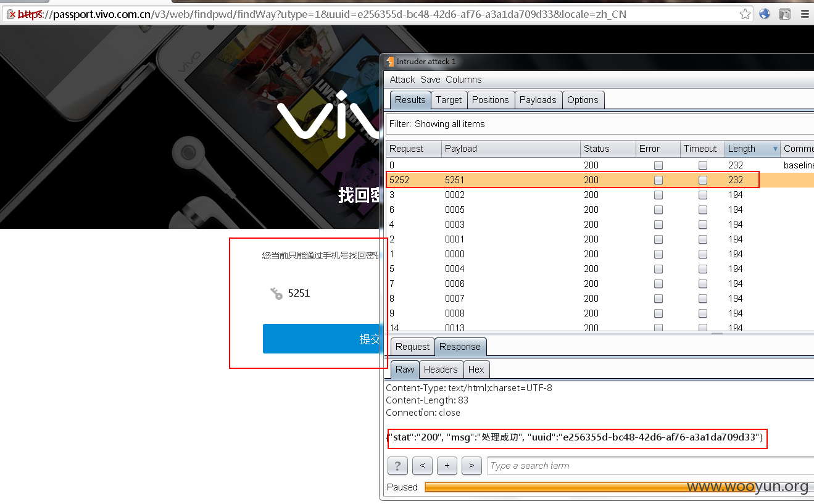Image resolution: width=814 pixels, height=504 pixels.
Task: Toggle Timeout checkbox for payload 0001 row
Action: tap(703, 239)
